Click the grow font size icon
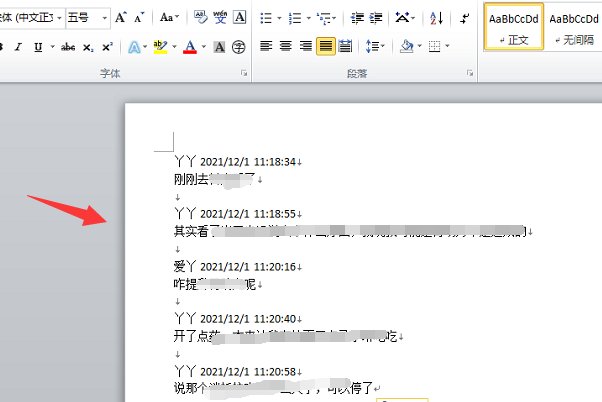Viewport: 602px width, 402px height. pyautogui.click(x=120, y=17)
